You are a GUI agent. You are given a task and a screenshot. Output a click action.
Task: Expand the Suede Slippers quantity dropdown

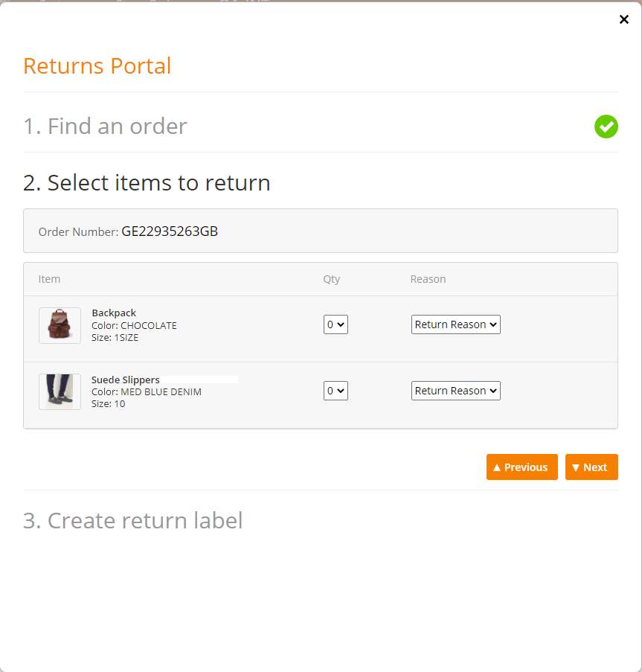(336, 391)
